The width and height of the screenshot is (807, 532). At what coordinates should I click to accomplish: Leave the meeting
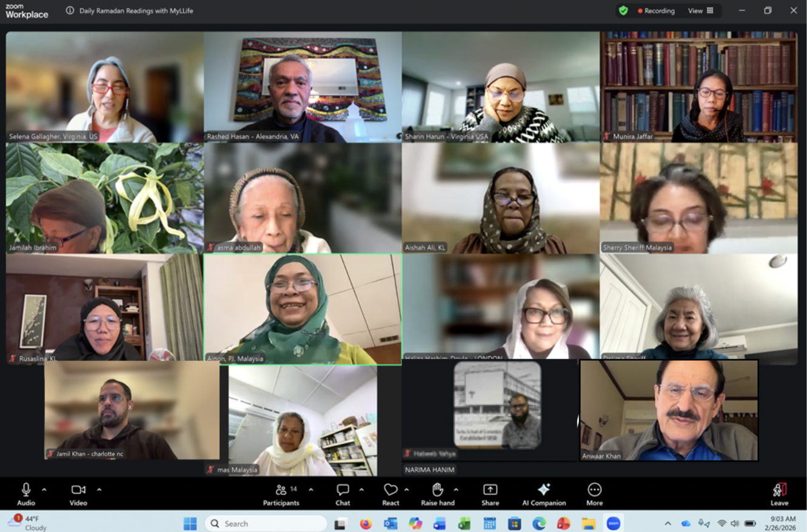(x=779, y=493)
